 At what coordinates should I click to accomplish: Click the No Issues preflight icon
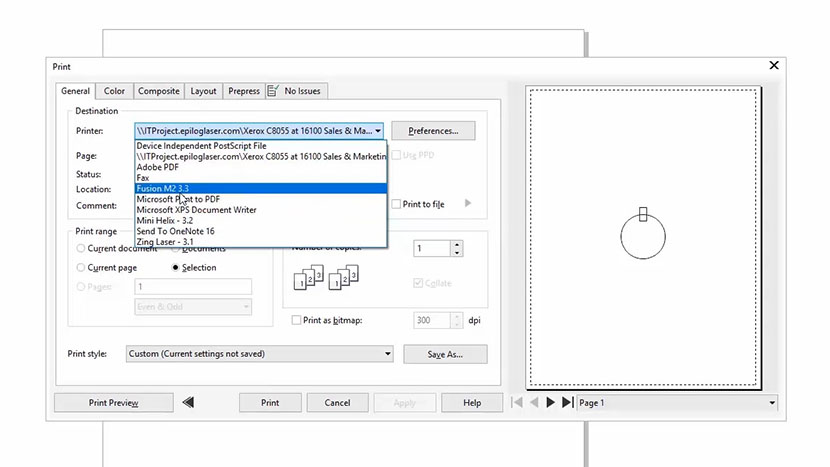(x=273, y=91)
